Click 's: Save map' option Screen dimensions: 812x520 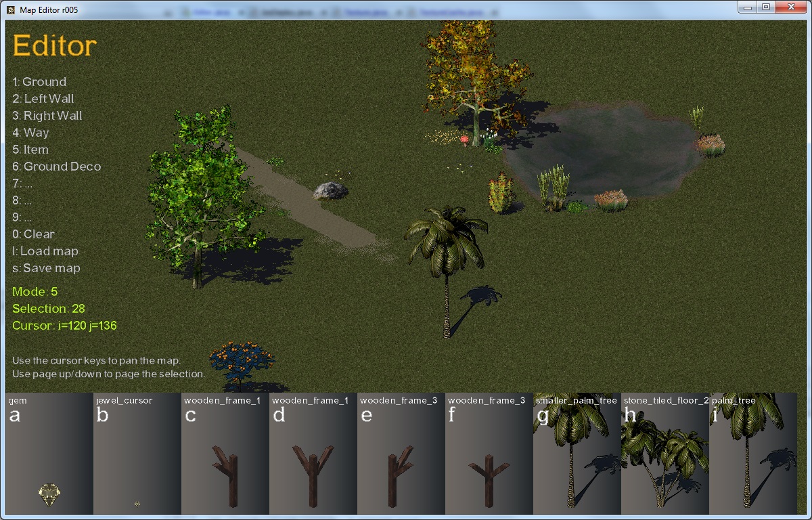pos(46,268)
